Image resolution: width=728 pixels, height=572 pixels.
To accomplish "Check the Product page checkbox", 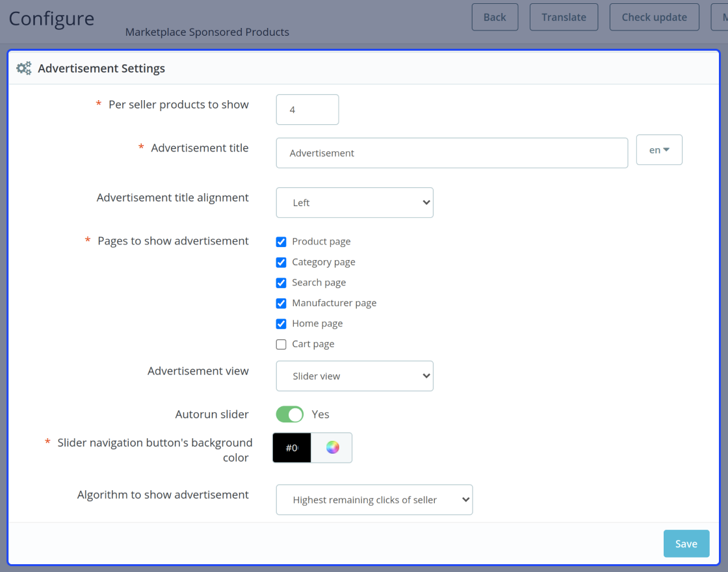I will pyautogui.click(x=281, y=242).
